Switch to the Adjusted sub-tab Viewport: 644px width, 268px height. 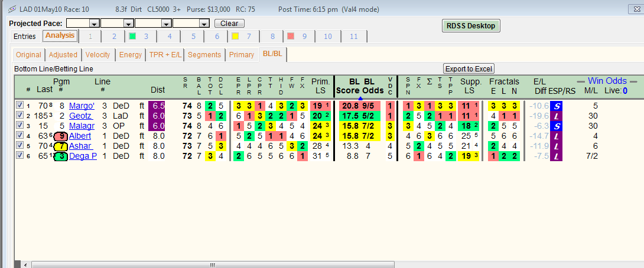tap(63, 54)
